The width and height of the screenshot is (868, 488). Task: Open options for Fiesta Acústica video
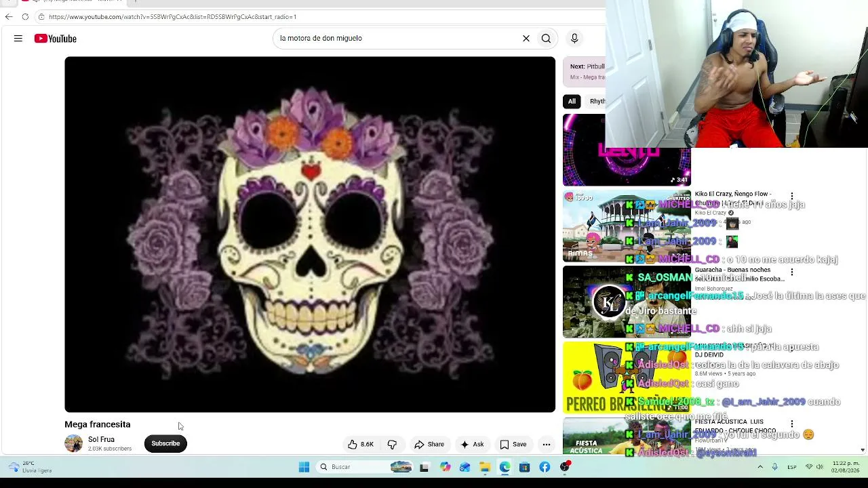coord(791,424)
